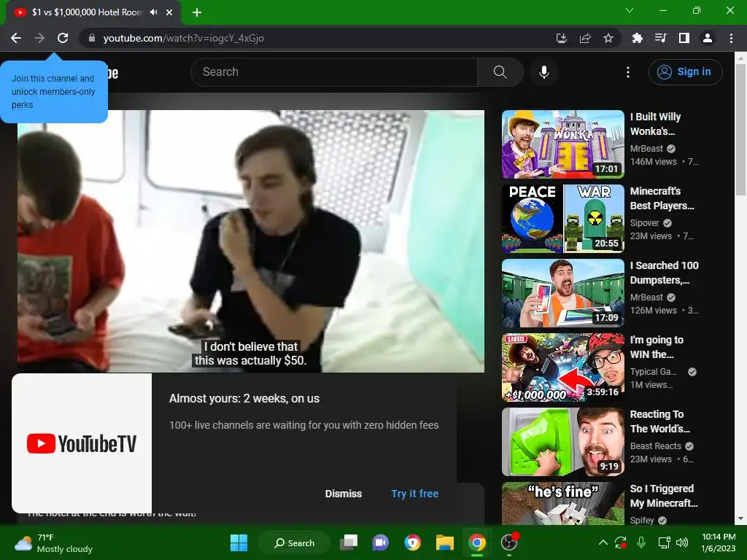Image resolution: width=747 pixels, height=560 pixels.
Task: Click the address bar URL
Action: coord(183,38)
